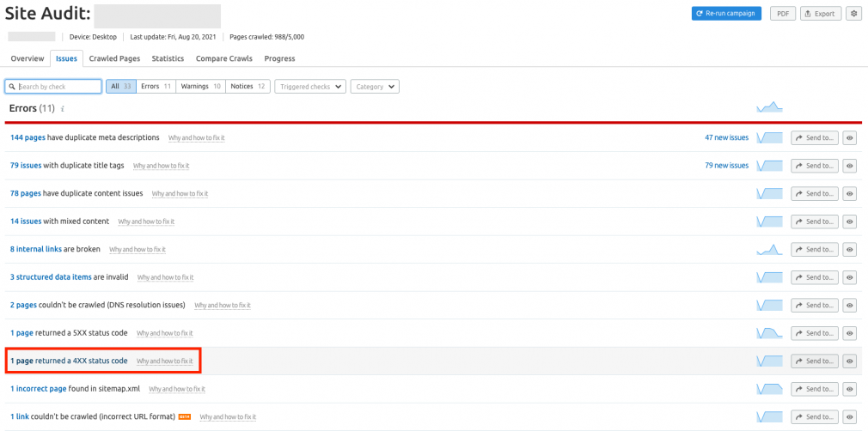The height and width of the screenshot is (431, 868).
Task: View 79 new issues for title tags
Action: (726, 165)
